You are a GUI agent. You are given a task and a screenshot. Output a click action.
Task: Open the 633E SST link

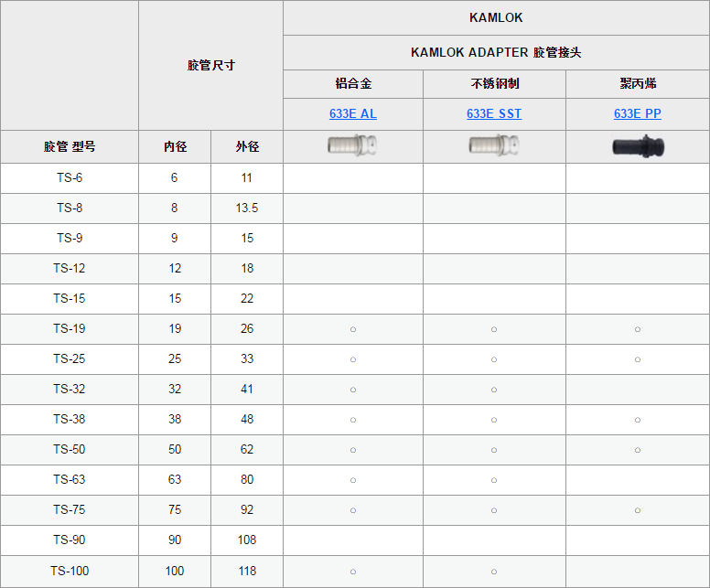click(x=494, y=113)
